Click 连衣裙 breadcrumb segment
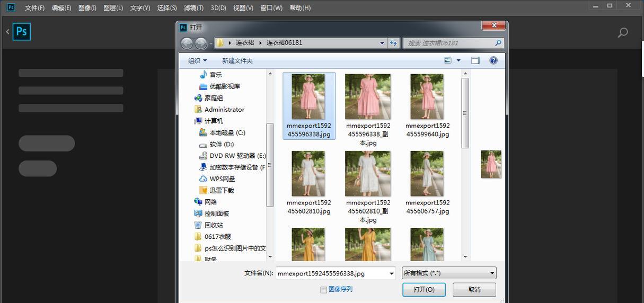Viewport: 644px width, 303px height. point(245,43)
